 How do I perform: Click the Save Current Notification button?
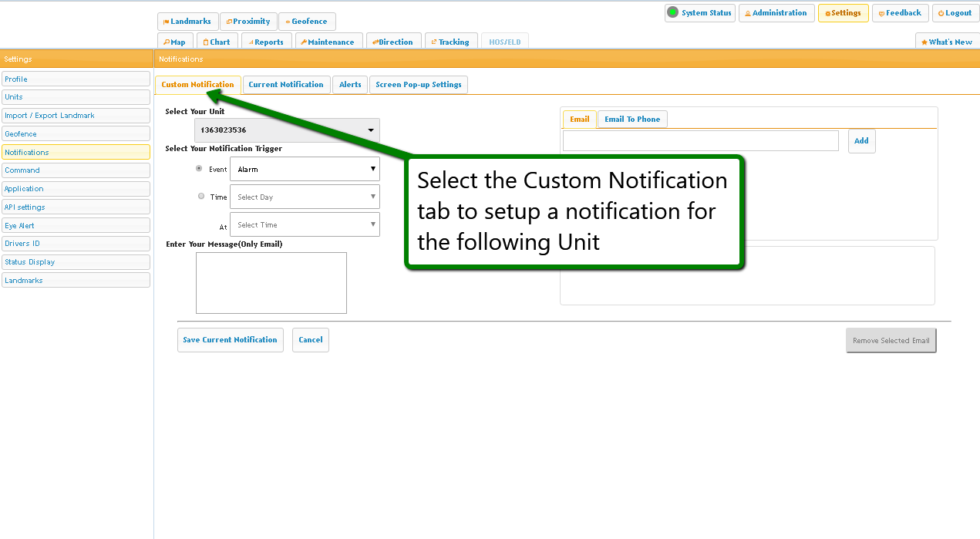[230, 340]
